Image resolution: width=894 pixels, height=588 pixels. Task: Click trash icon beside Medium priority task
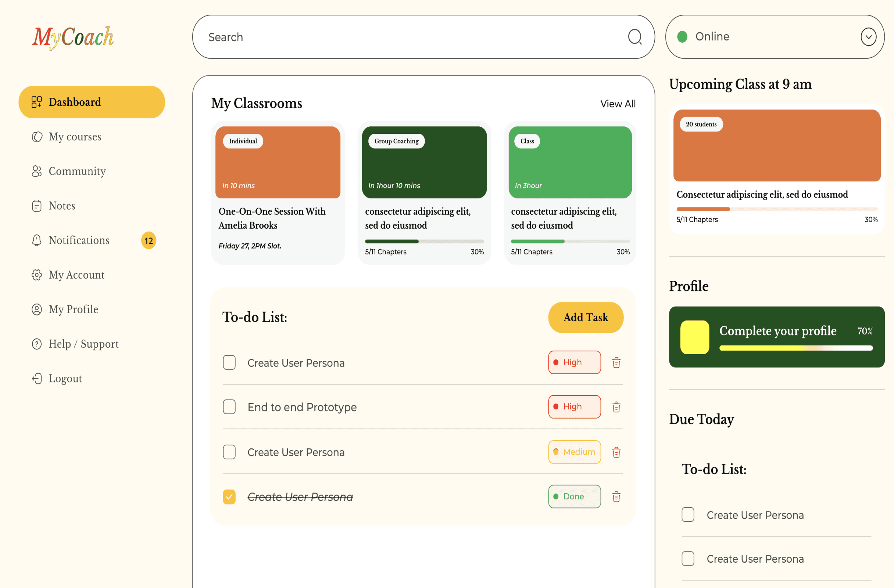(x=616, y=452)
